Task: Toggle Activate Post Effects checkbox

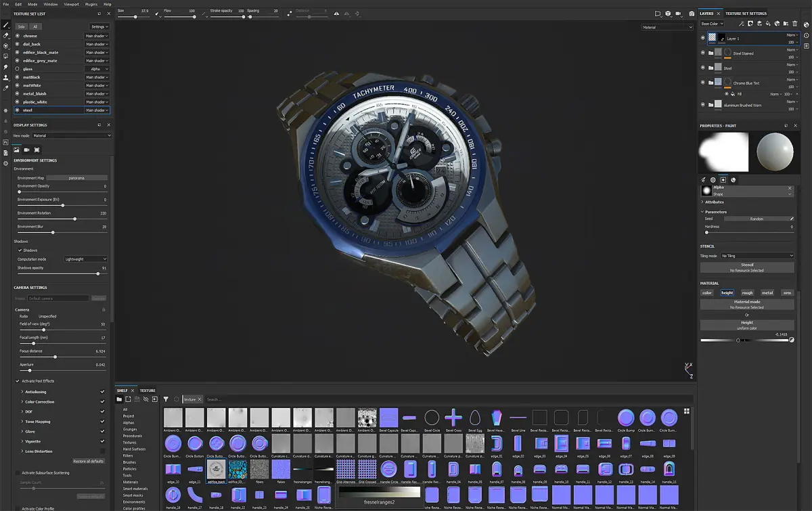Action: pos(18,381)
